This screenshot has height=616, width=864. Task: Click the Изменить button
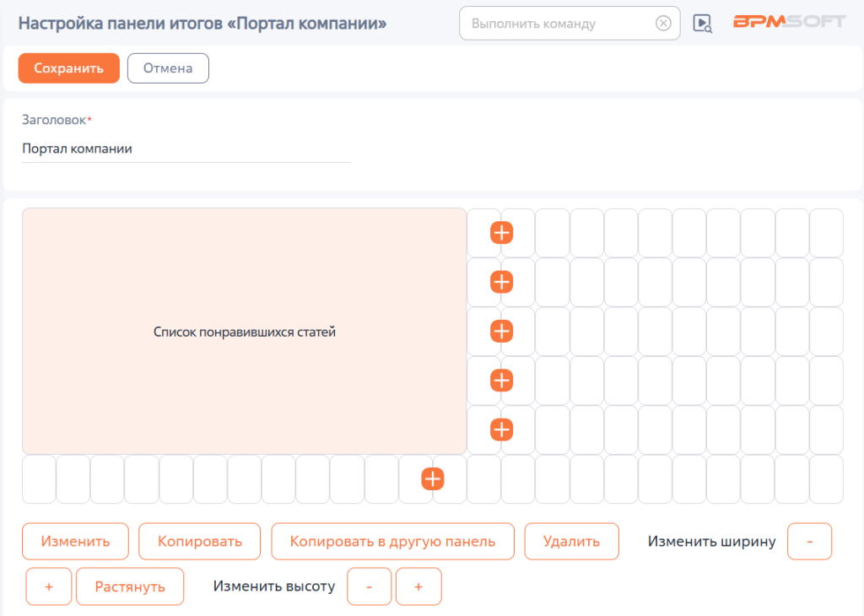75,542
